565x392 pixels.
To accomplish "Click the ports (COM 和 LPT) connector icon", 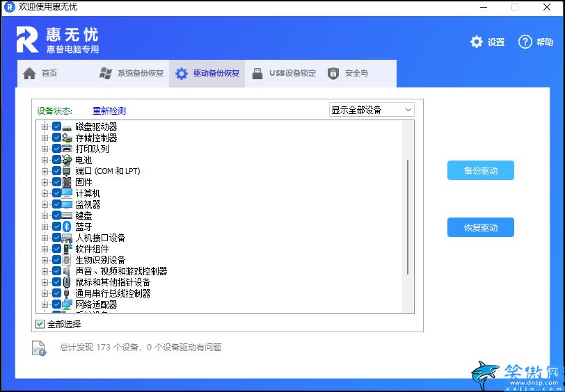I will point(67,171).
